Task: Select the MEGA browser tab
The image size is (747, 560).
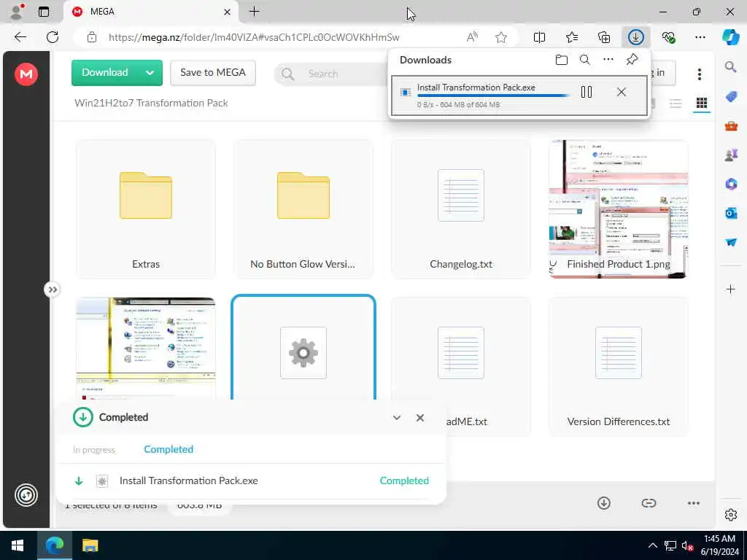Action: pos(150,12)
